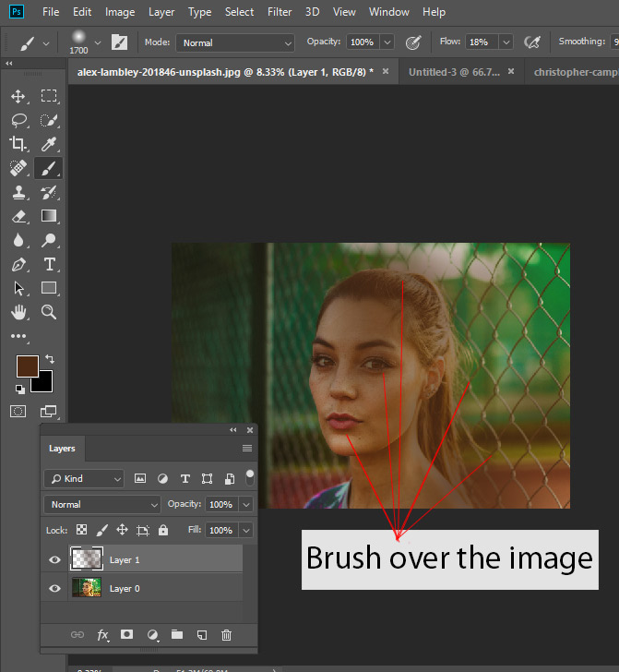Select the Move tool
619x672 pixels.
[18, 96]
